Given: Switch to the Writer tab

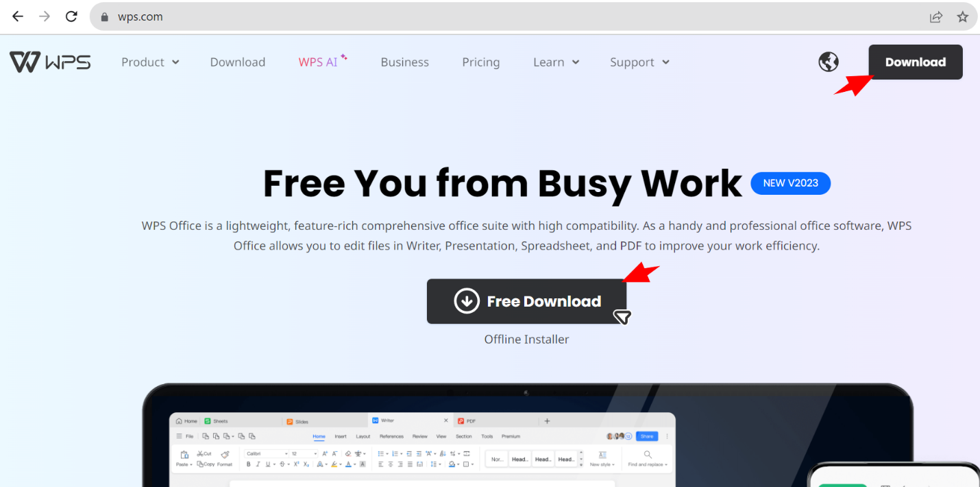Looking at the screenshot, I should (387, 419).
